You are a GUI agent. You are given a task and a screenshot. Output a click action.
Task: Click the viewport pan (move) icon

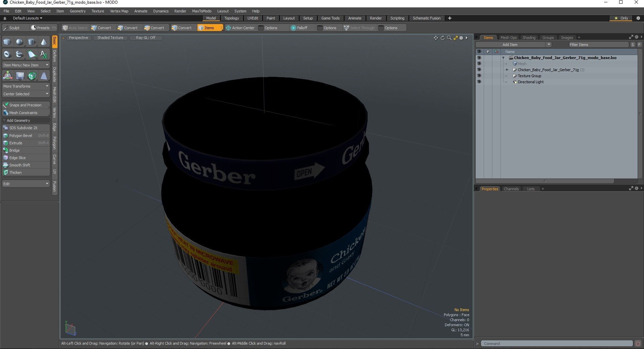436,38
